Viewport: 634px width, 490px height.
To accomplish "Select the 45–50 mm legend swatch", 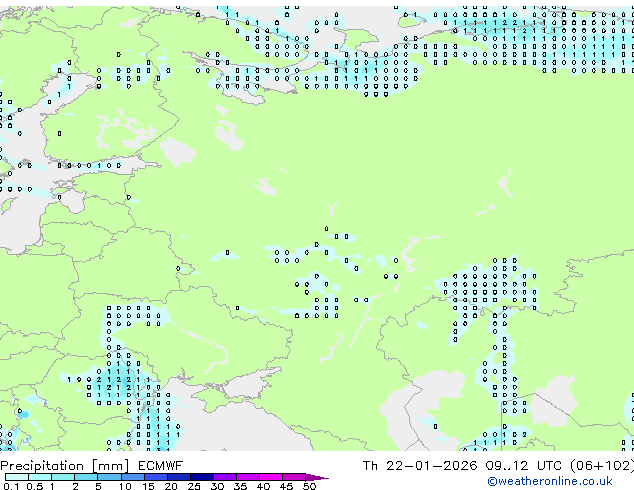I will point(294,477).
